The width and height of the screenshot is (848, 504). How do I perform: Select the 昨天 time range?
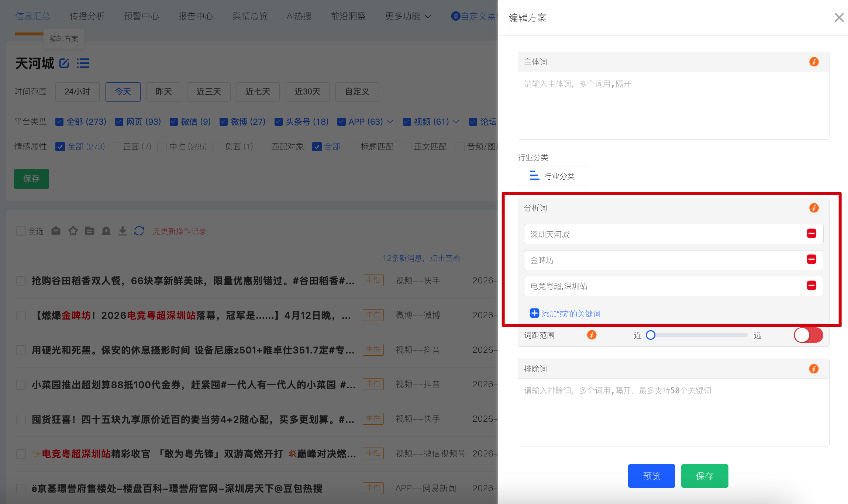(x=163, y=92)
